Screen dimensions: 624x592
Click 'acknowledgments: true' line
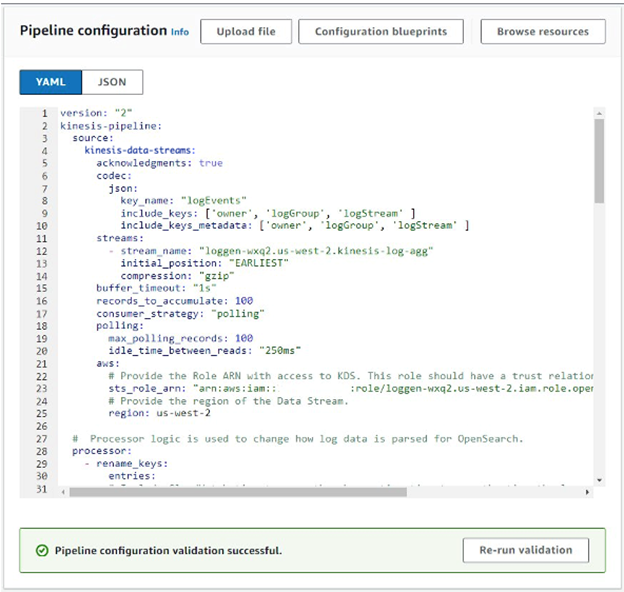(x=160, y=163)
